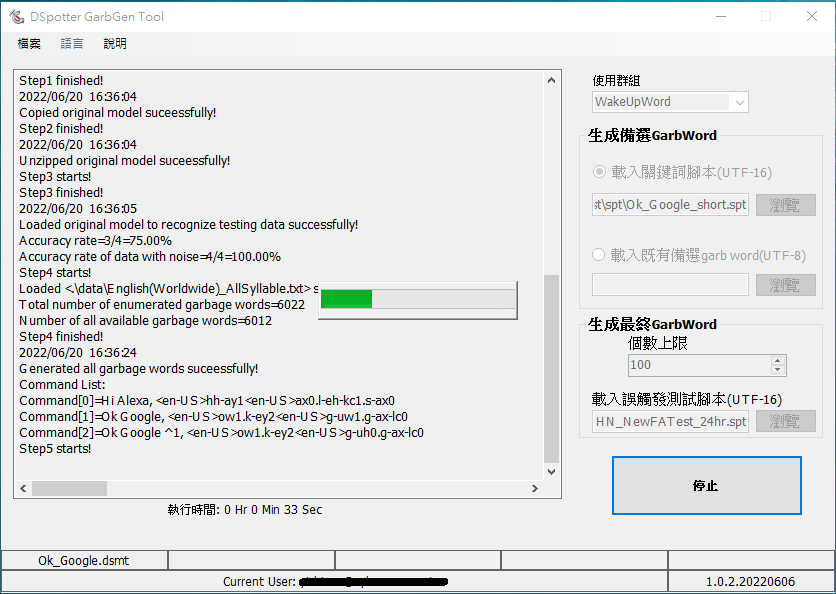Open the 說明 menu

[x=115, y=44]
